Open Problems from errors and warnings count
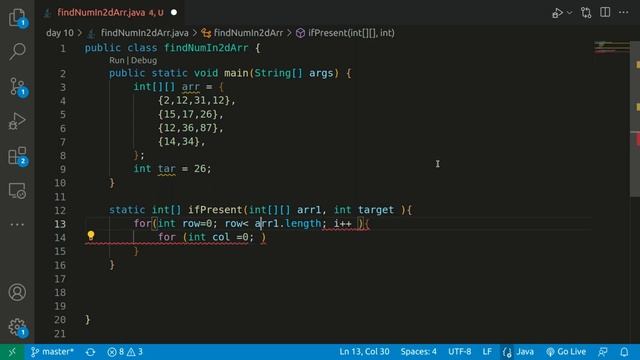The height and width of the screenshot is (360, 640). point(125,351)
